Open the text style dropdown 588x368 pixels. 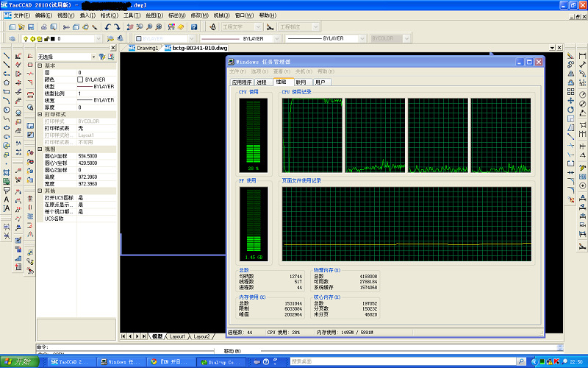[x=258, y=27]
